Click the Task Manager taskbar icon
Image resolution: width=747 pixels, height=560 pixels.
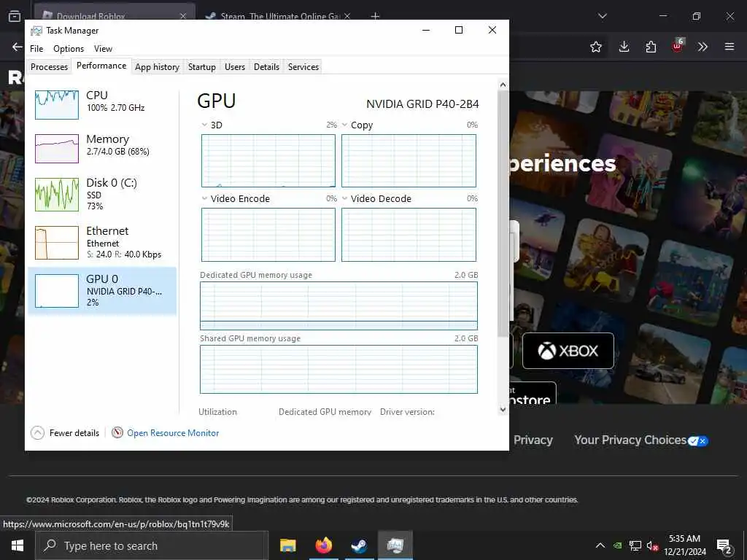(395, 545)
